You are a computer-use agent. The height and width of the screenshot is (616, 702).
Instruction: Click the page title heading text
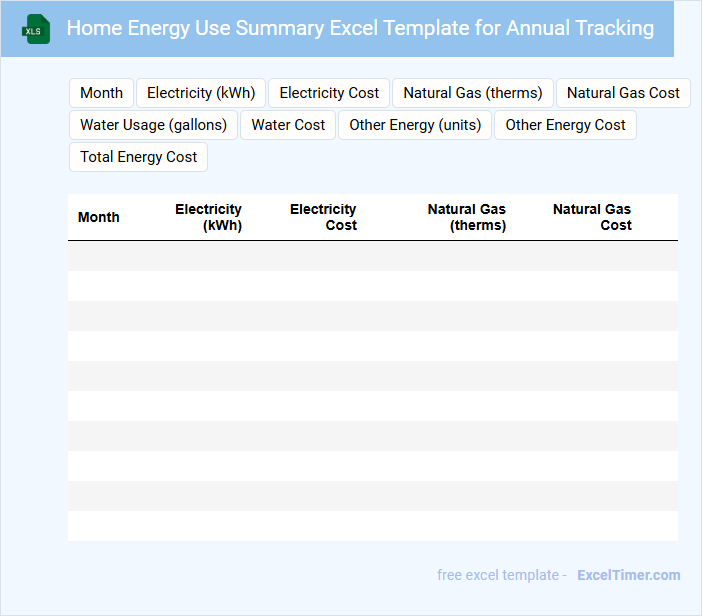click(x=360, y=28)
